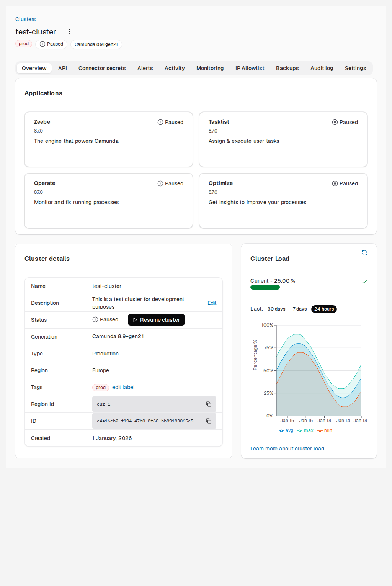Open the Audit log tab
This screenshot has width=392, height=586.
click(x=322, y=68)
